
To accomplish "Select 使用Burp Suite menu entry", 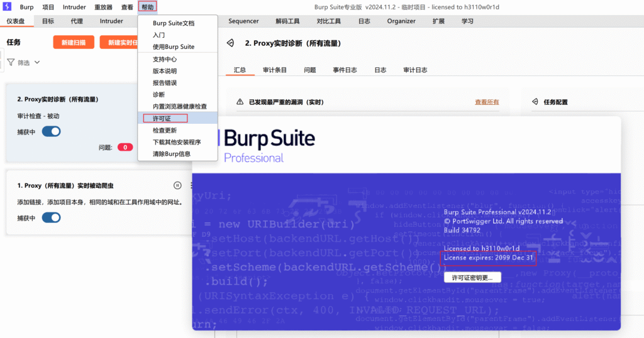I will tap(178, 46).
